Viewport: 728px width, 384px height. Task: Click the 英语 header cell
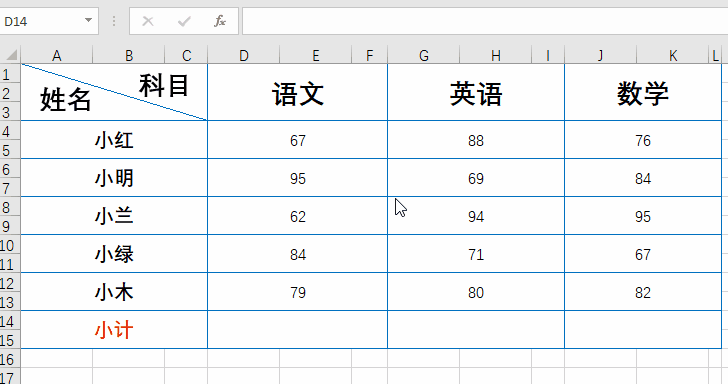[476, 92]
